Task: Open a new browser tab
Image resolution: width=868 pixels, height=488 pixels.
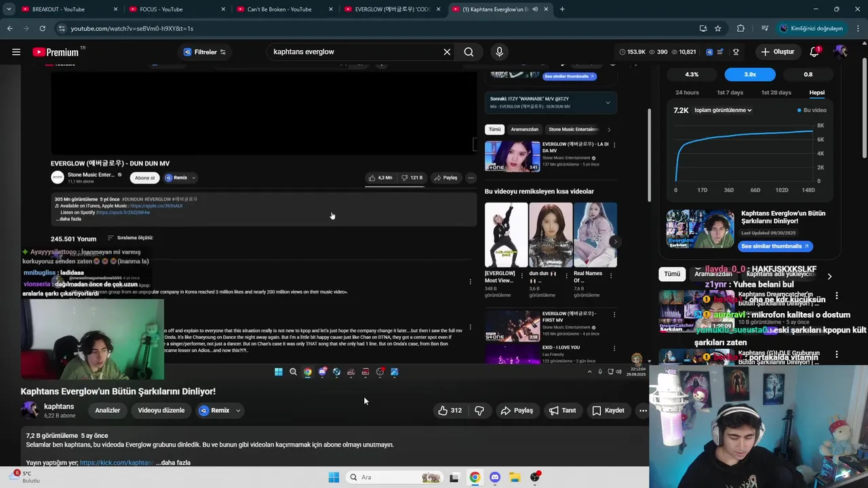Action: click(562, 9)
